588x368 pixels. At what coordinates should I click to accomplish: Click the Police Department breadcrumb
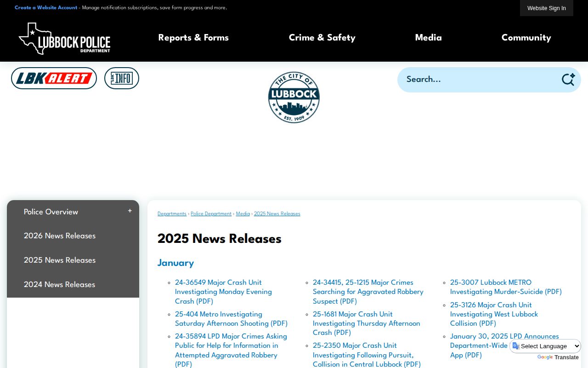tap(211, 214)
